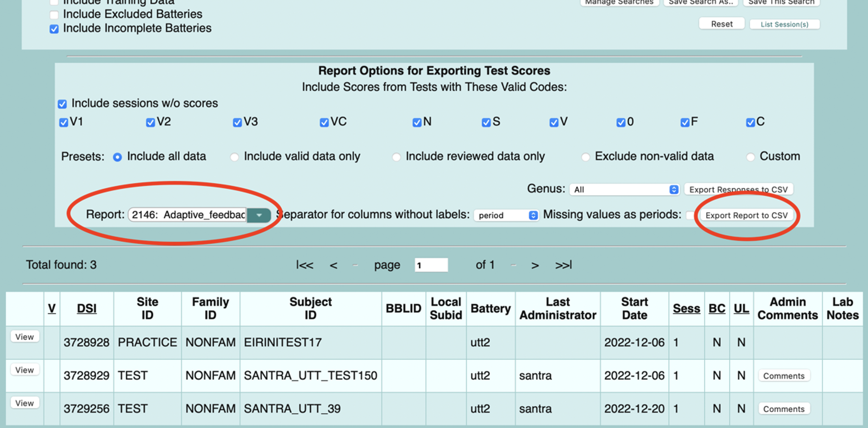Image resolution: width=868 pixels, height=428 pixels.
Task: Click the Total found: 3 text
Action: (x=61, y=265)
